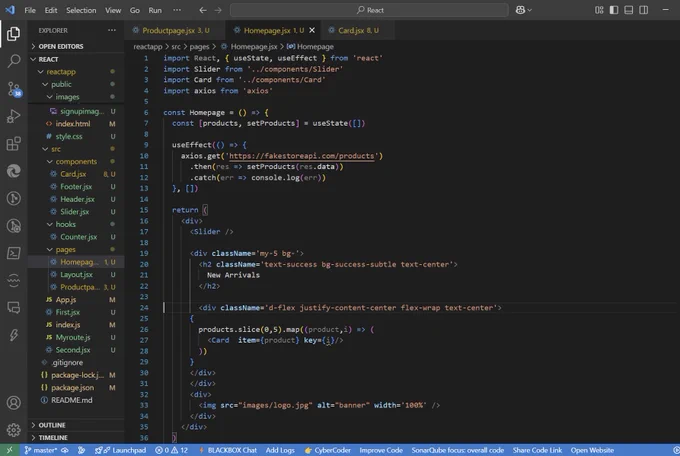Open the terminal panel icon in activity bar
This screenshot has height=456, width=680.
click(13, 253)
